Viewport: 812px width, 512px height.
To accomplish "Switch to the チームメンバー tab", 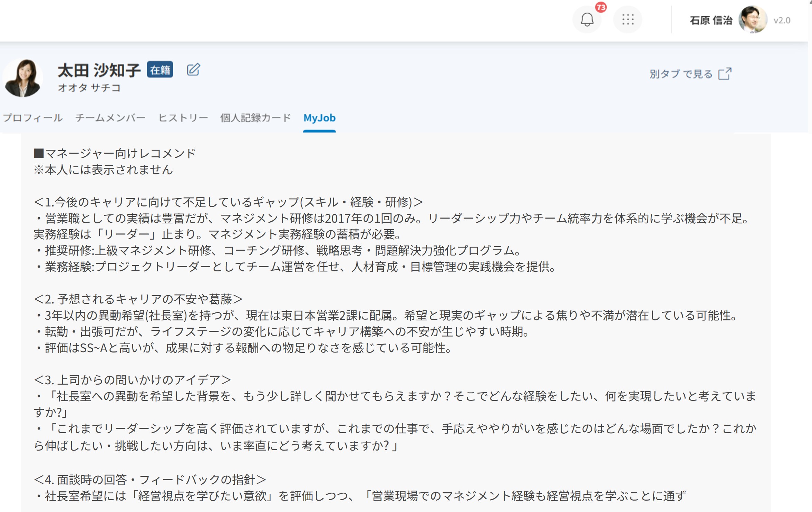I will click(110, 118).
